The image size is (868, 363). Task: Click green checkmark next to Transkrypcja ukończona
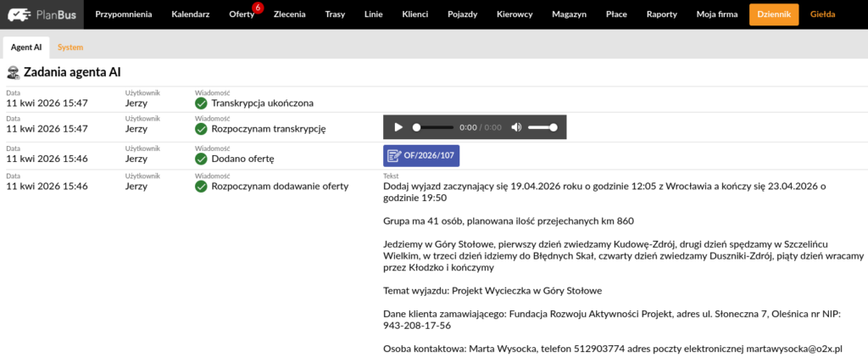[201, 103]
